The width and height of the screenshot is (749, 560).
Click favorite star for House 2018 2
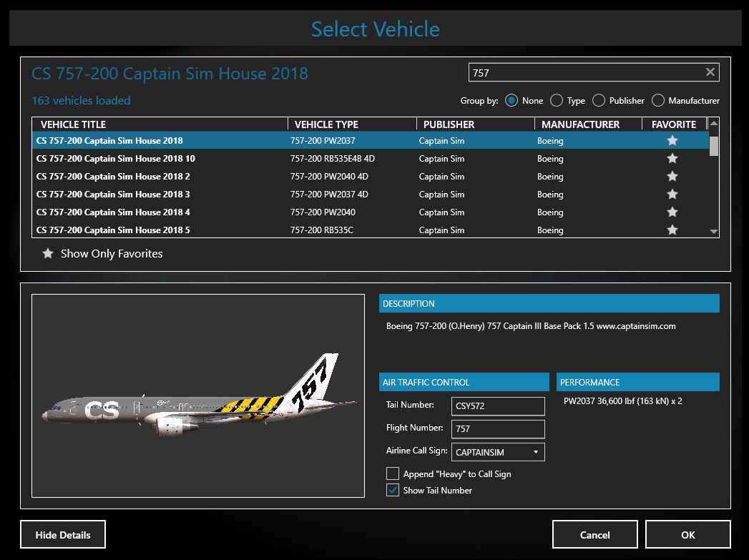(672, 177)
